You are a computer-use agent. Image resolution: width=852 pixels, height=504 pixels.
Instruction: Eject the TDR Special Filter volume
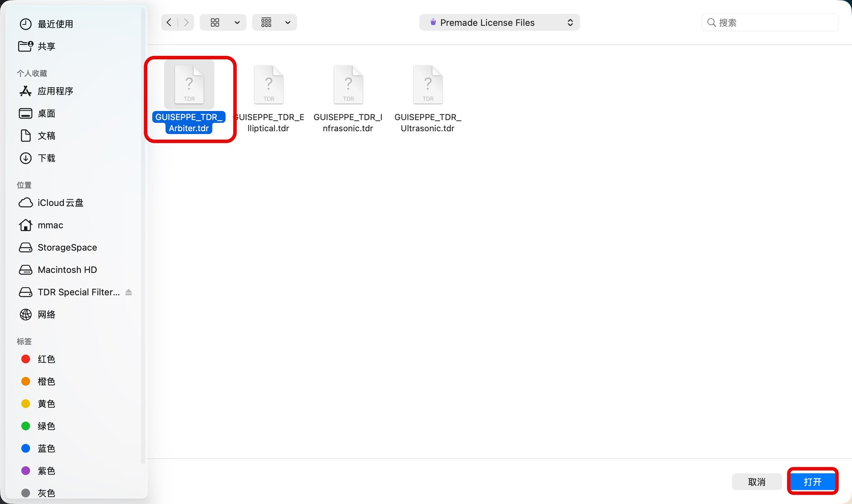click(129, 292)
